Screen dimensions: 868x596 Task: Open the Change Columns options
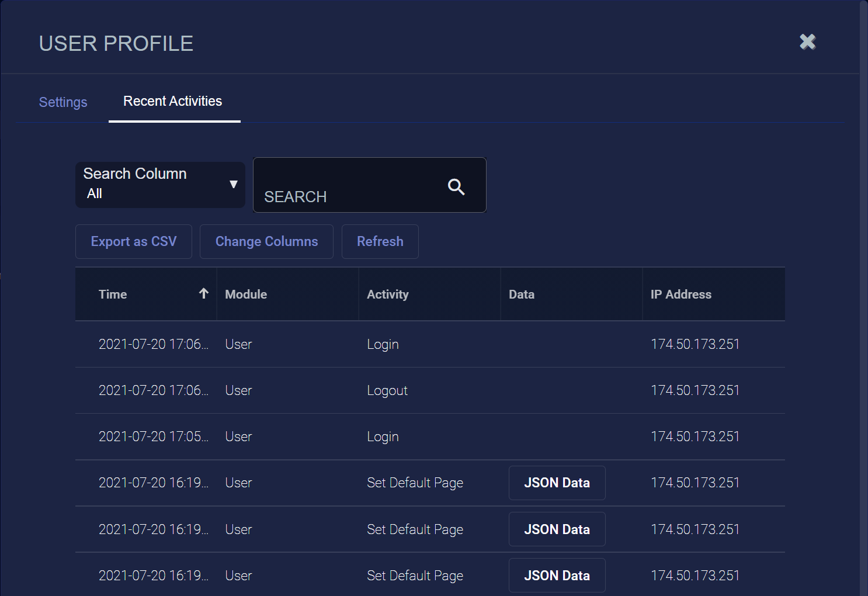(266, 241)
